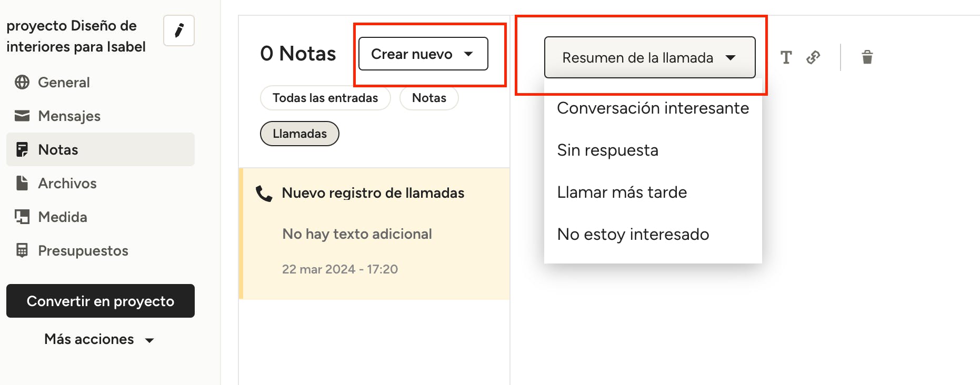Image resolution: width=980 pixels, height=385 pixels.
Task: Toggle the Llamadas filter chip
Action: (x=299, y=134)
